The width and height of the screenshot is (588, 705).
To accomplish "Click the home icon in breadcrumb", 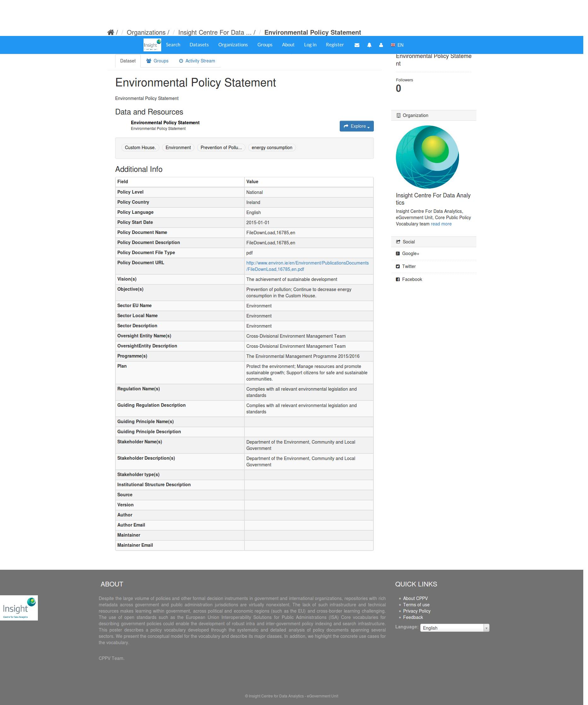I will pyautogui.click(x=111, y=32).
